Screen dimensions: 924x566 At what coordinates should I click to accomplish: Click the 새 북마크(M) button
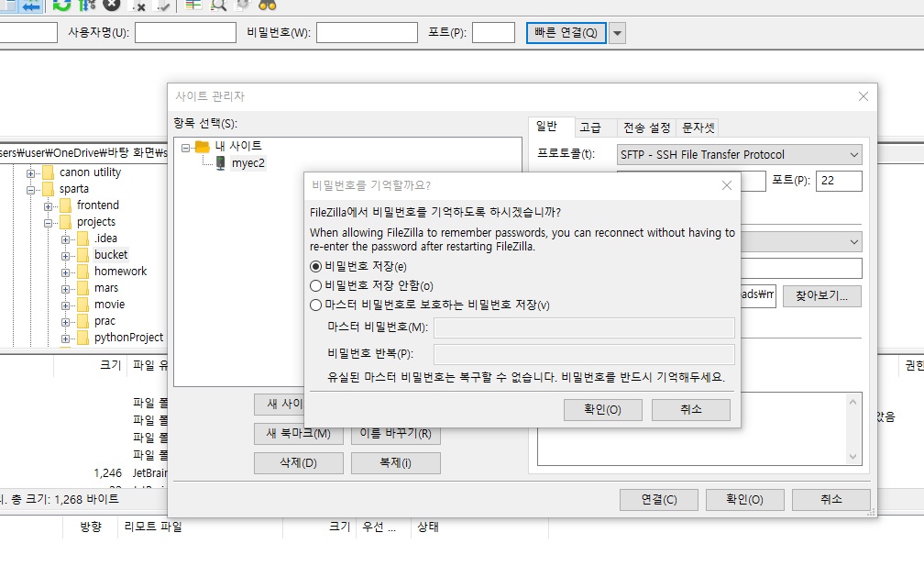(x=299, y=434)
